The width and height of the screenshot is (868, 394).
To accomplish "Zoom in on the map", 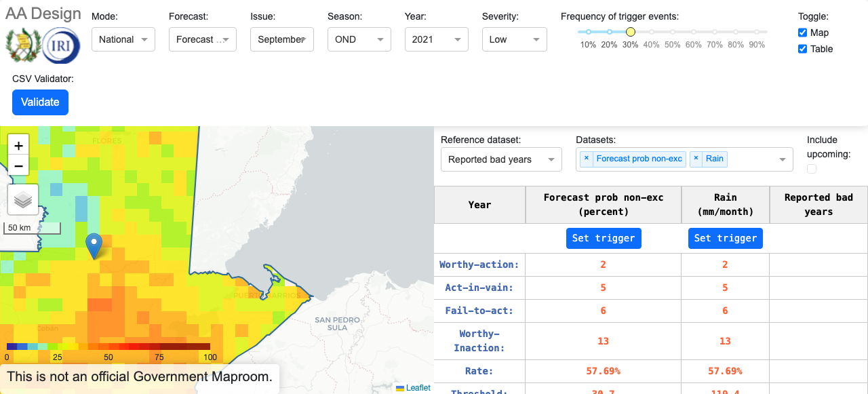I will pyautogui.click(x=18, y=145).
